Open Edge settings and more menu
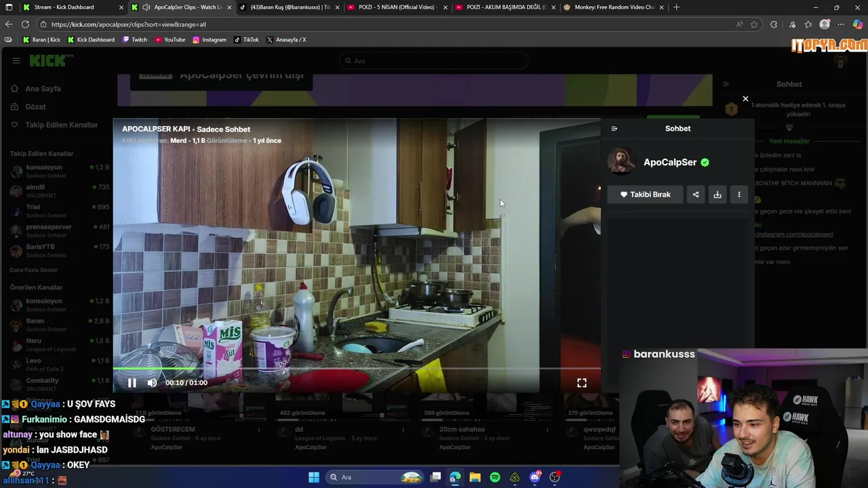 click(842, 24)
